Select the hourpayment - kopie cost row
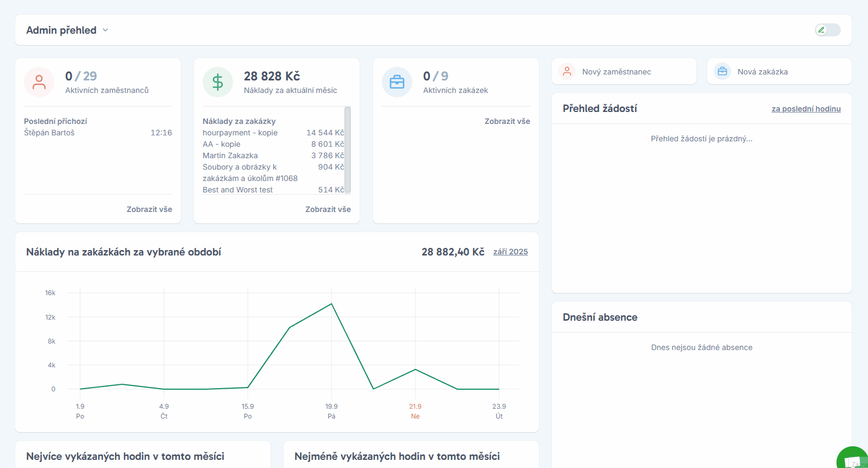The height and width of the screenshot is (468, 868). click(240, 133)
